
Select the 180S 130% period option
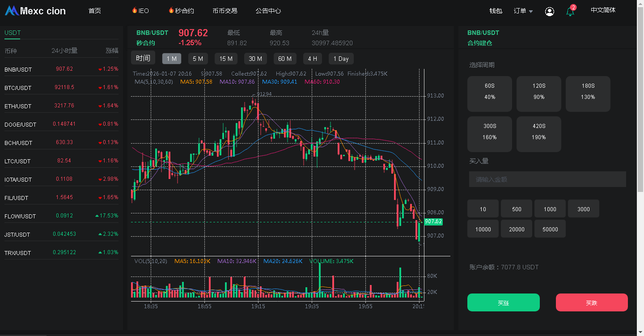pos(588,91)
